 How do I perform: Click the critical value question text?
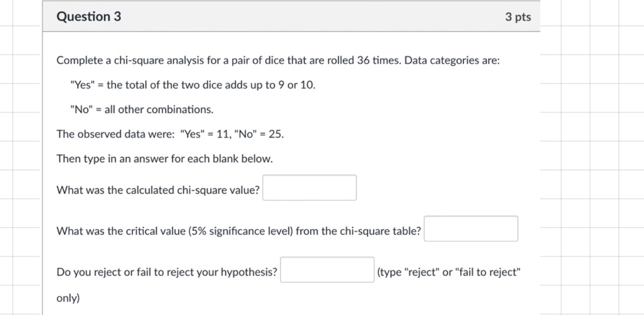tap(238, 231)
